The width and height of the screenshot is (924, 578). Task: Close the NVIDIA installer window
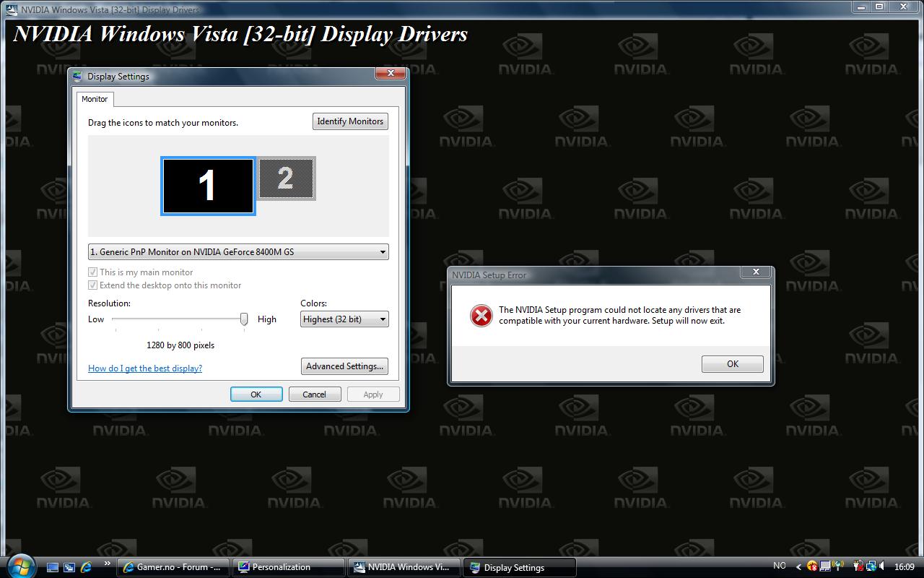coord(905,7)
